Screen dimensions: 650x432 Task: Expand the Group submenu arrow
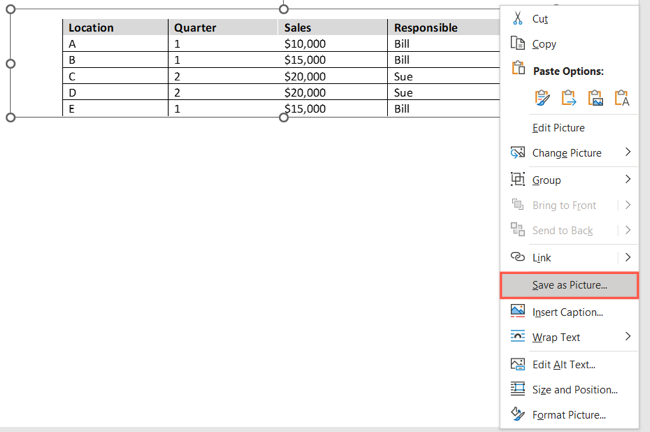point(628,179)
